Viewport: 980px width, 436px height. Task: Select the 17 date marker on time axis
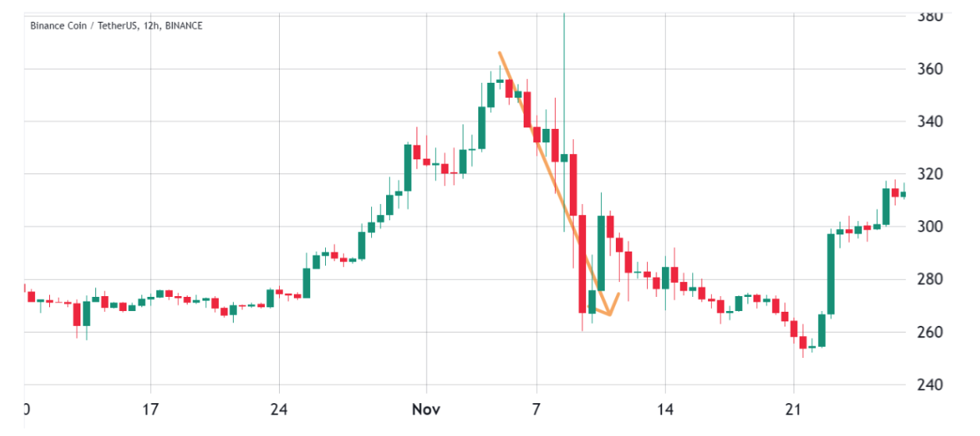tap(151, 409)
